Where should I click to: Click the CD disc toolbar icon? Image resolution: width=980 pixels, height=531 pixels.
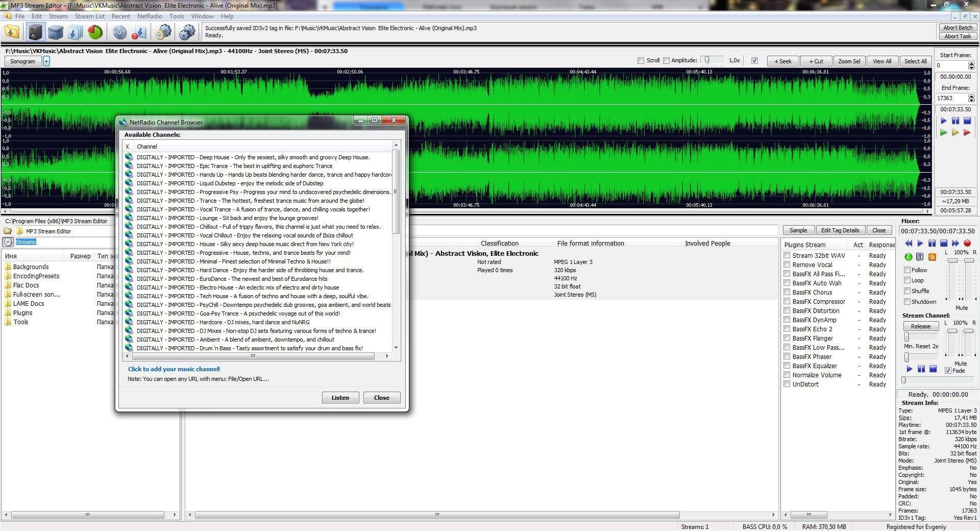[120, 32]
